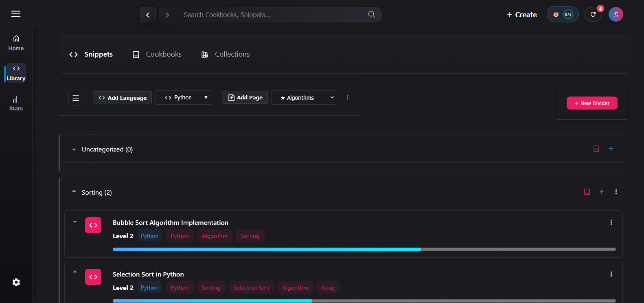The height and width of the screenshot is (303, 644).
Task: Open the Algorithms page dropdown
Action: (304, 98)
